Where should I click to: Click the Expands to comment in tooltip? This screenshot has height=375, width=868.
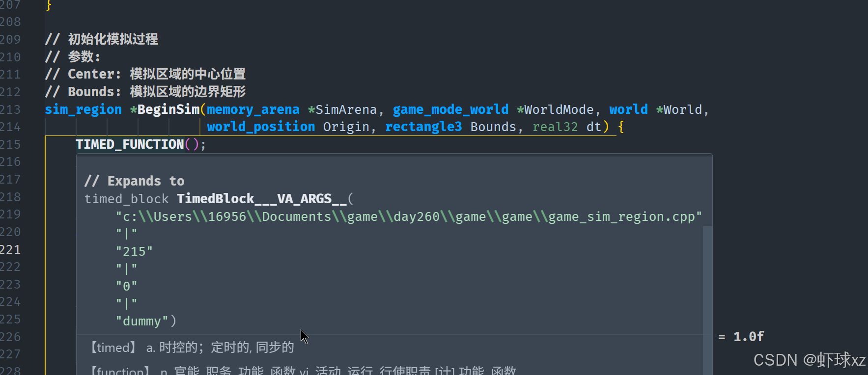134,181
